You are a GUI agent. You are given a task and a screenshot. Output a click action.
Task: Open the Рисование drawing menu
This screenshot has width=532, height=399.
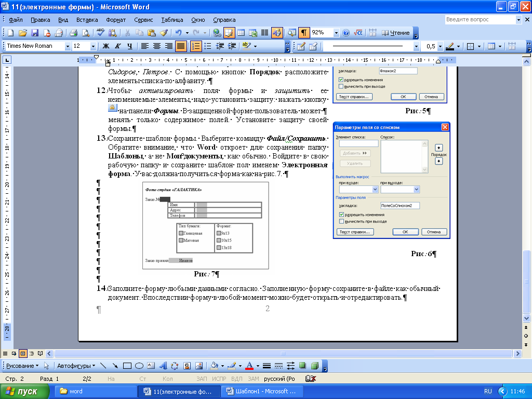tap(22, 366)
